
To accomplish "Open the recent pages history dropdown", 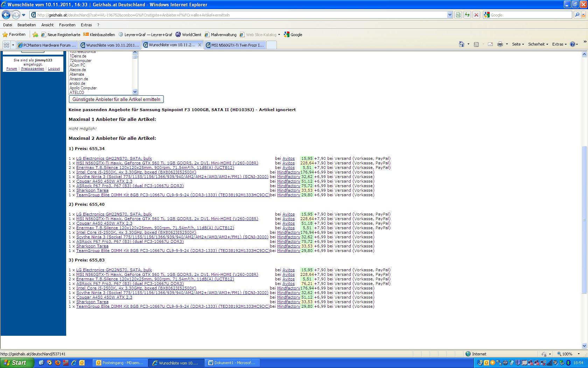I will 23,15.
